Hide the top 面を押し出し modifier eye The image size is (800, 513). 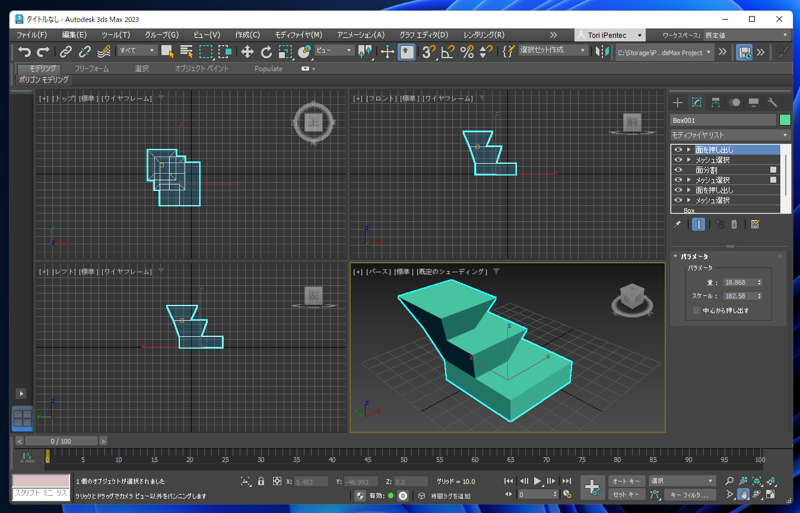(678, 150)
